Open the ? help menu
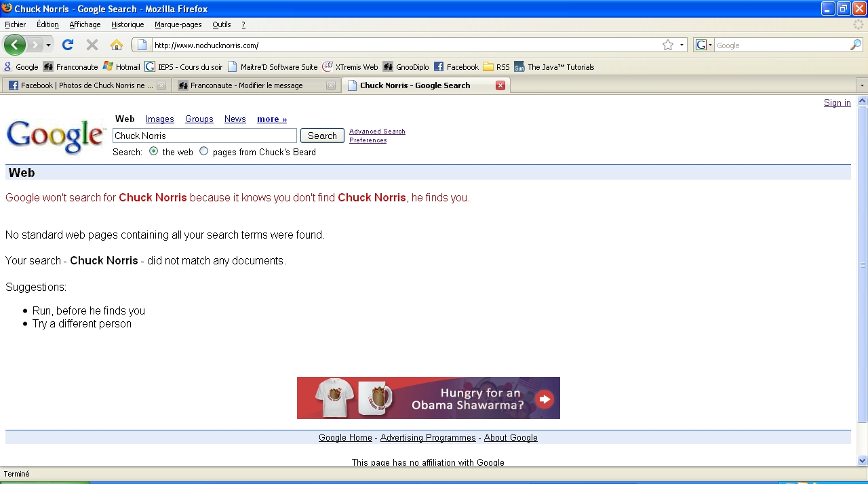Viewport: 868px width, 484px height. pyautogui.click(x=243, y=24)
